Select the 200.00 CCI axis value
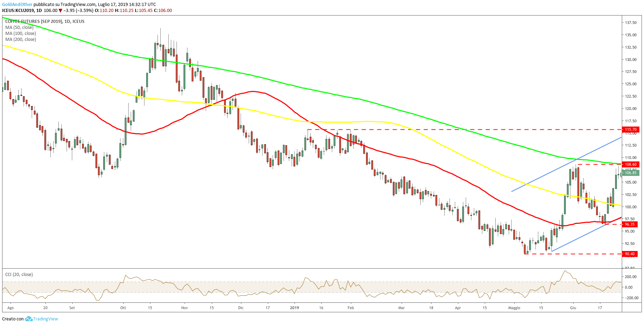Viewport: 644px width, 325px height. point(631,277)
